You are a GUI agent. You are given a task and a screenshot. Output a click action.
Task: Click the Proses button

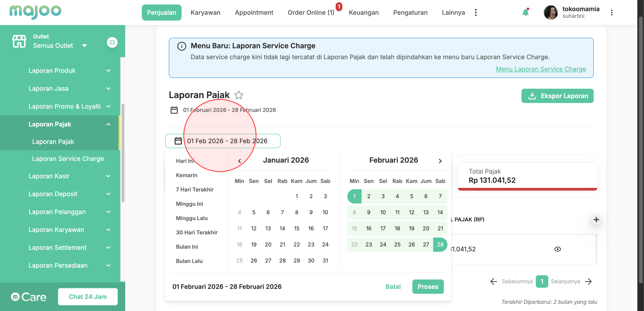click(x=428, y=286)
